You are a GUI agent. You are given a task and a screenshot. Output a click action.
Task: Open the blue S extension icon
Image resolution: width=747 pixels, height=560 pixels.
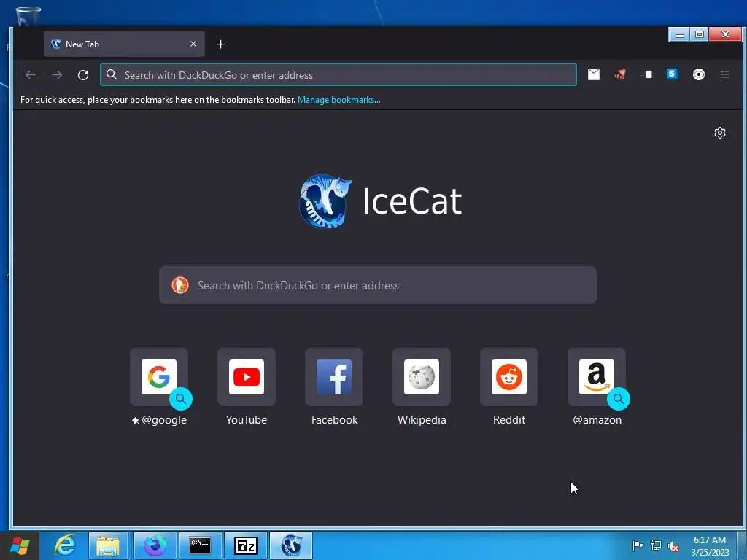point(672,74)
